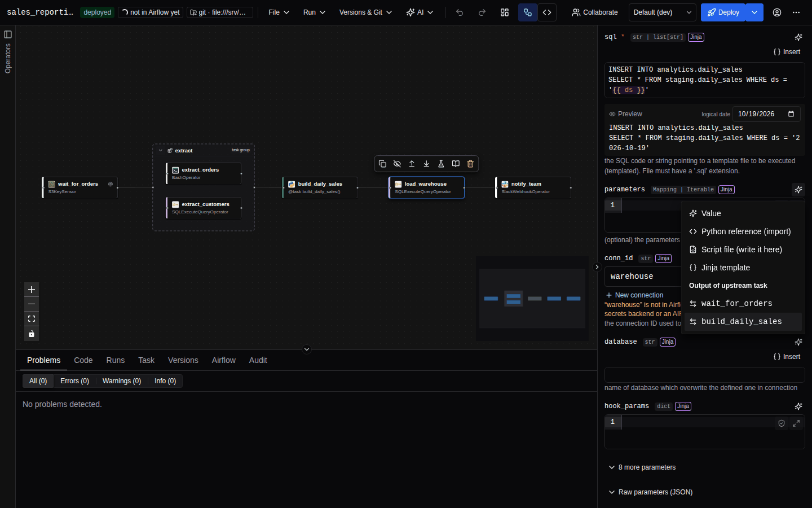This screenshot has height=508, width=812.
Task: Click the New connection link
Action: point(634,295)
